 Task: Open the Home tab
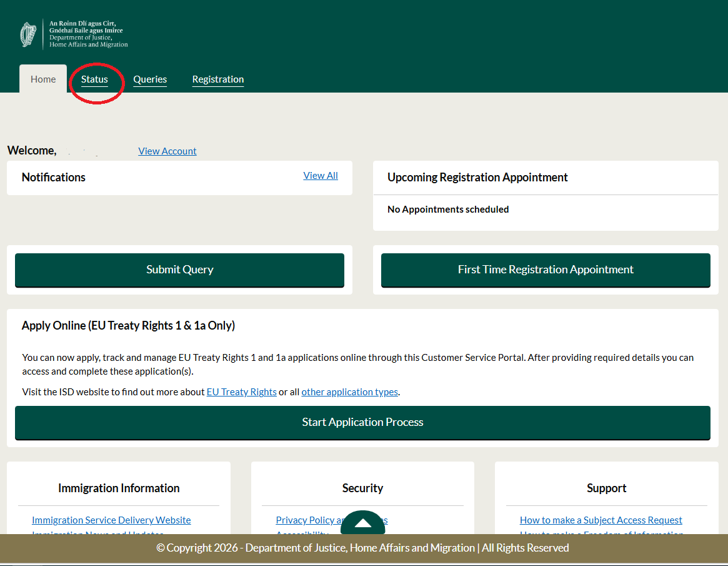coord(43,79)
